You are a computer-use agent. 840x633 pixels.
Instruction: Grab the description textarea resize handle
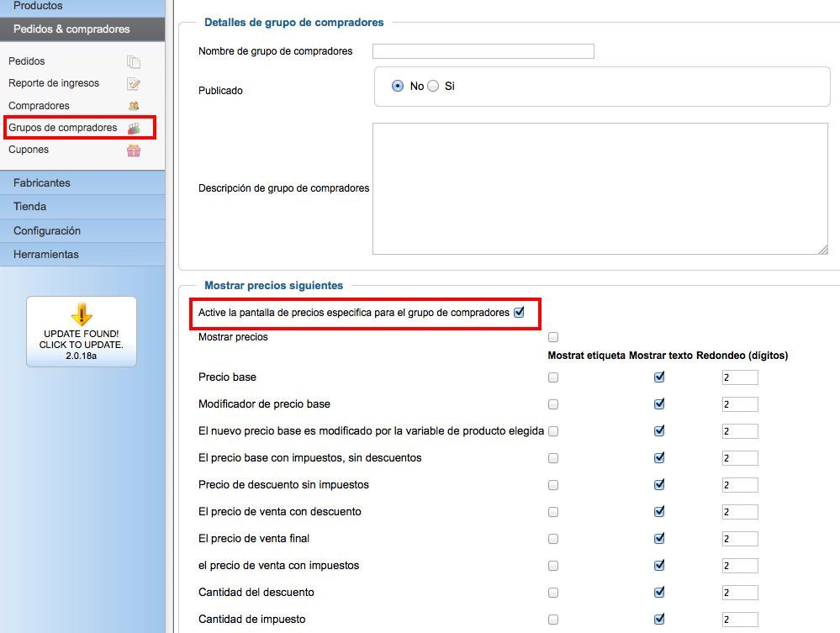tap(823, 250)
